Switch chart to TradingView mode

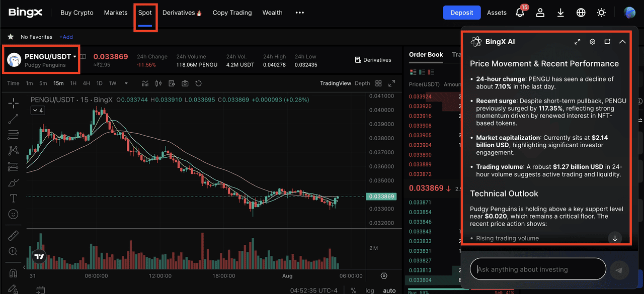336,83
